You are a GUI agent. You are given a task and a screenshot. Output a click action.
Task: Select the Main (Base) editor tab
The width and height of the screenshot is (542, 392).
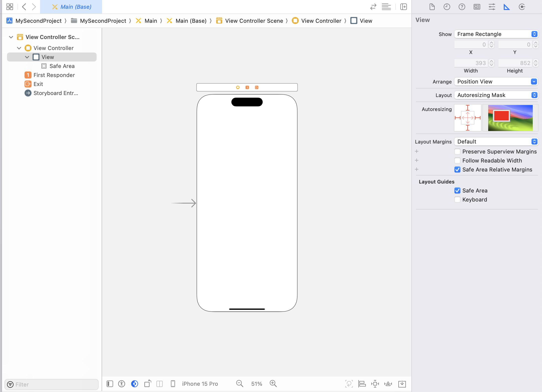[71, 7]
